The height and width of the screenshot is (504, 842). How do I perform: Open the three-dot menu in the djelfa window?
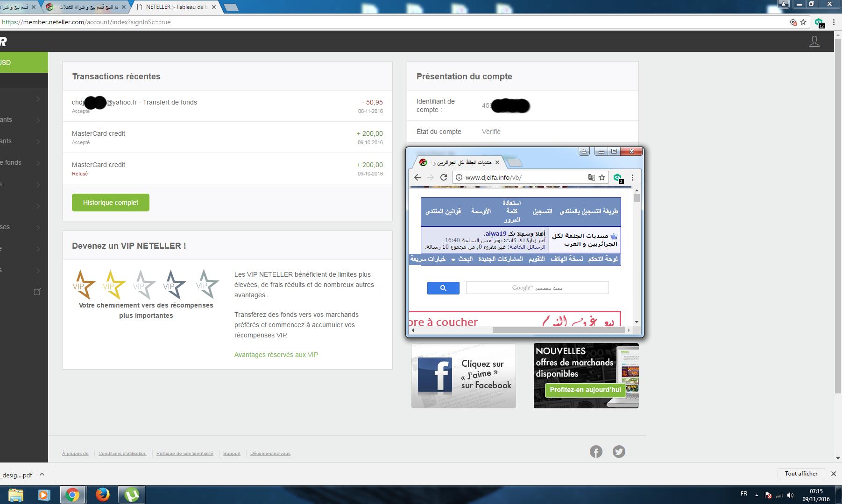coord(632,177)
